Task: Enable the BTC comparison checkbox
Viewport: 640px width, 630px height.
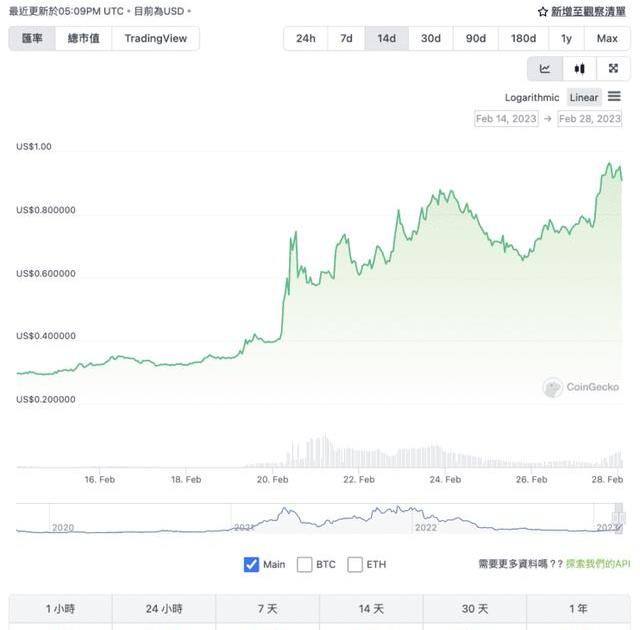Action: click(304, 565)
